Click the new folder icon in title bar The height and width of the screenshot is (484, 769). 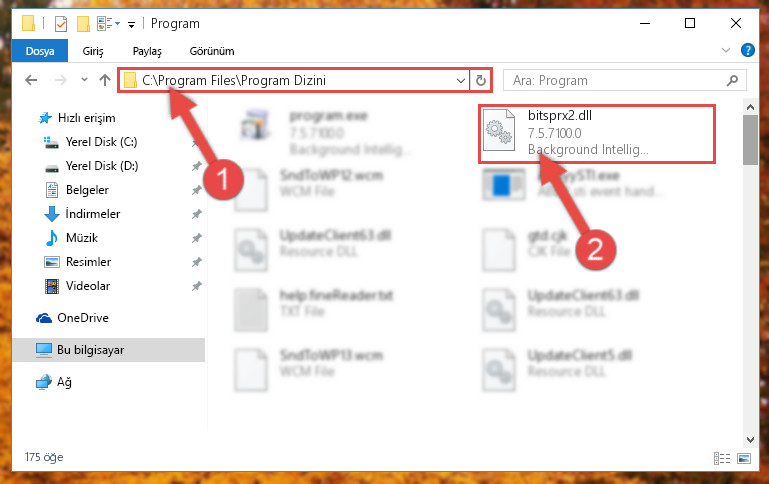83,24
